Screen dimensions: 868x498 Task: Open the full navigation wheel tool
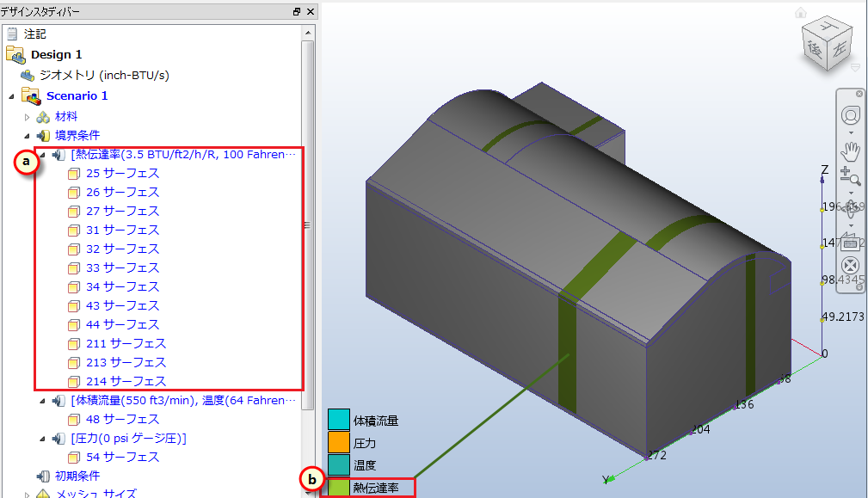[851, 115]
